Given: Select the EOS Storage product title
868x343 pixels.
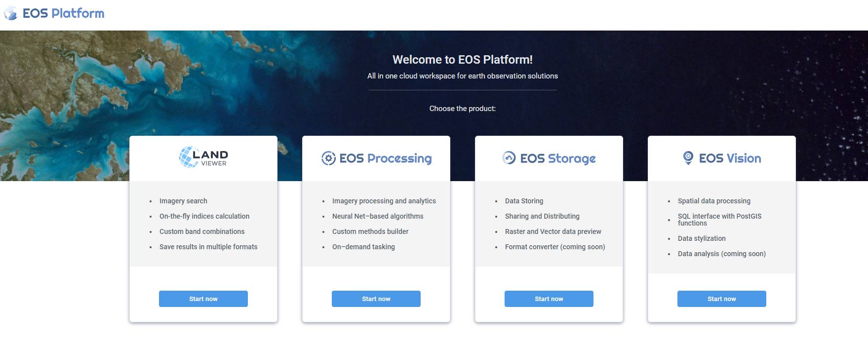Looking at the screenshot, I should pos(558,158).
